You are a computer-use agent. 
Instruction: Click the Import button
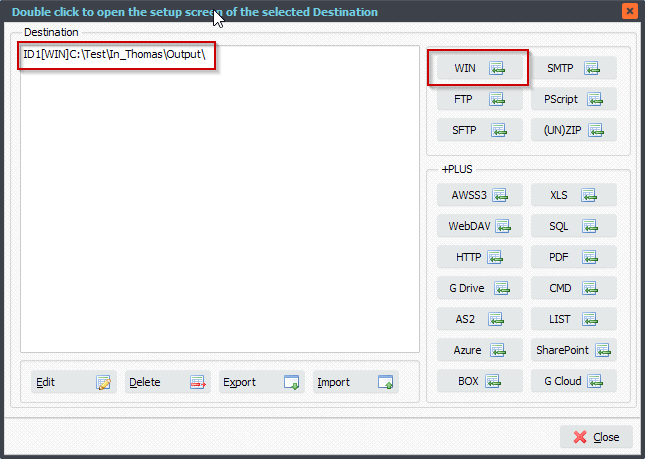(356, 382)
